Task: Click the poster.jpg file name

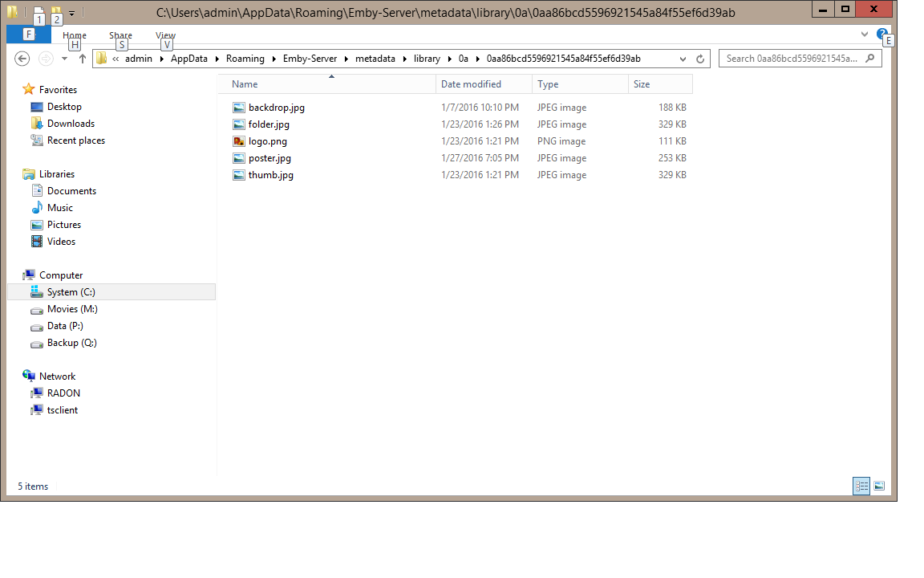Action: coord(269,158)
